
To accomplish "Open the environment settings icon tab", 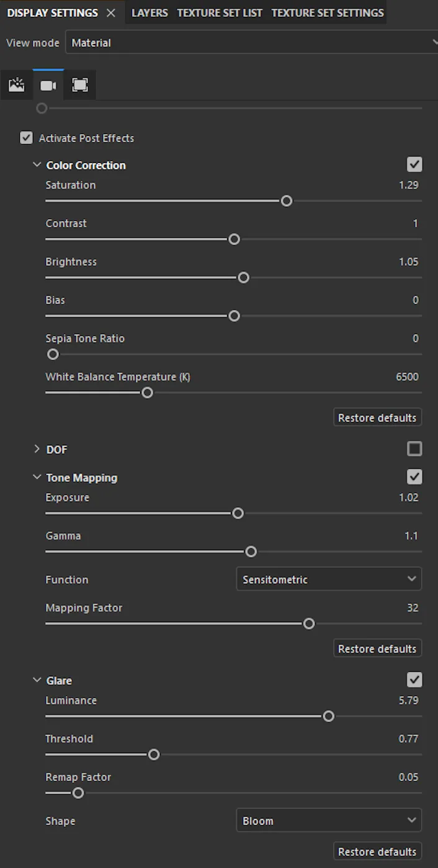I will click(x=17, y=85).
